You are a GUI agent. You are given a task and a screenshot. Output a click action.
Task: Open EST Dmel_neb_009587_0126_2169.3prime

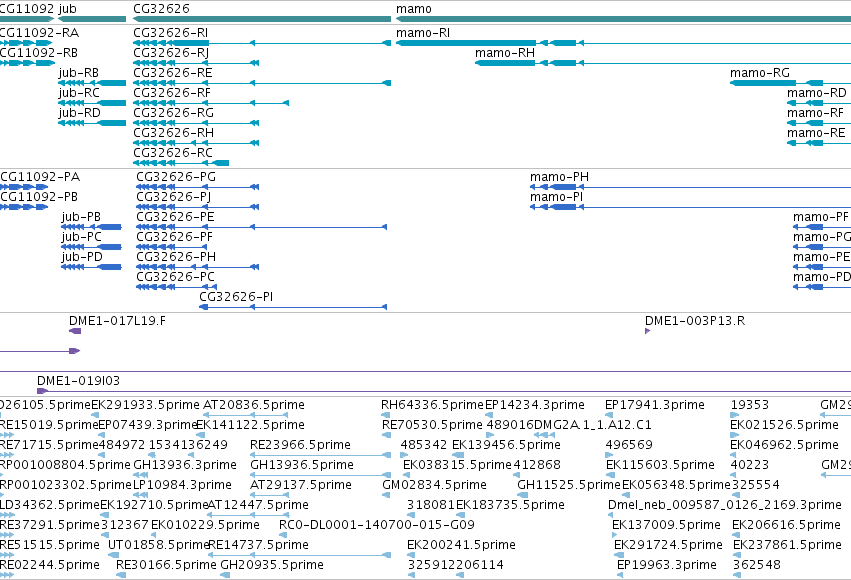[x=725, y=506]
